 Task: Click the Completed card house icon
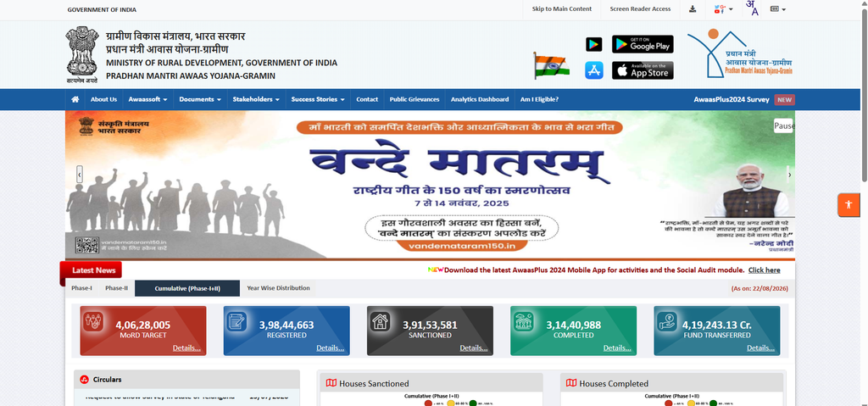pyautogui.click(x=524, y=321)
